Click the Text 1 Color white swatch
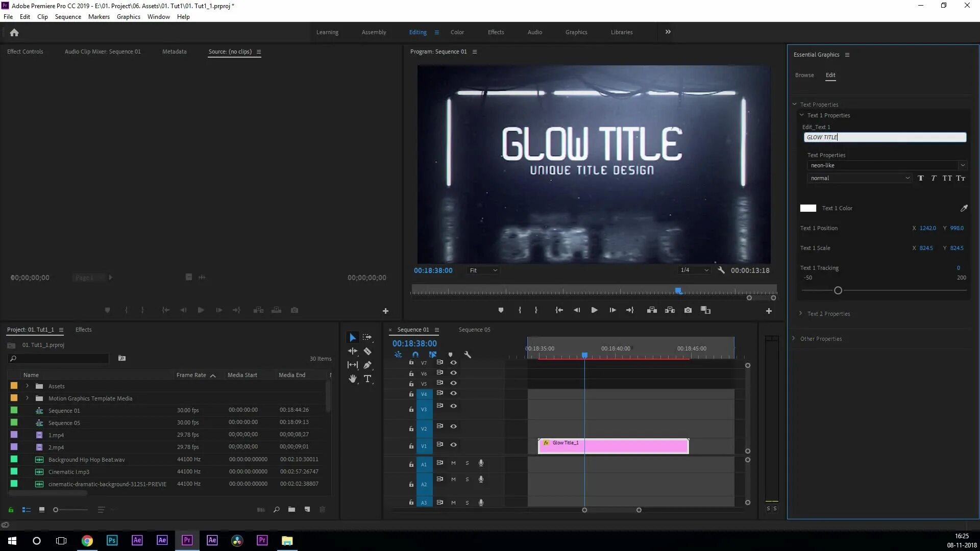This screenshot has height=551, width=980. click(x=808, y=208)
